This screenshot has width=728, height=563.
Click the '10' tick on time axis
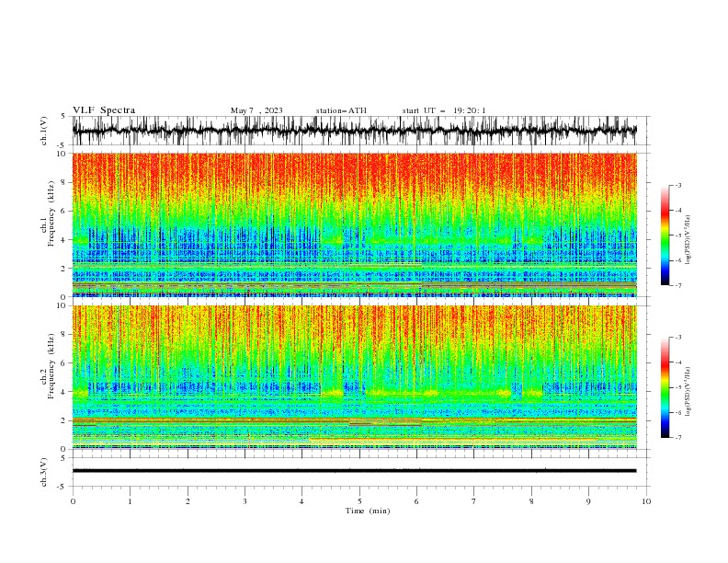pos(646,501)
